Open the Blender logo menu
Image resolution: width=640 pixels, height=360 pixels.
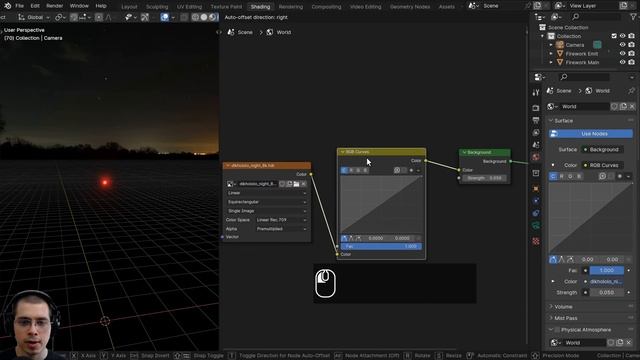coord(7,6)
